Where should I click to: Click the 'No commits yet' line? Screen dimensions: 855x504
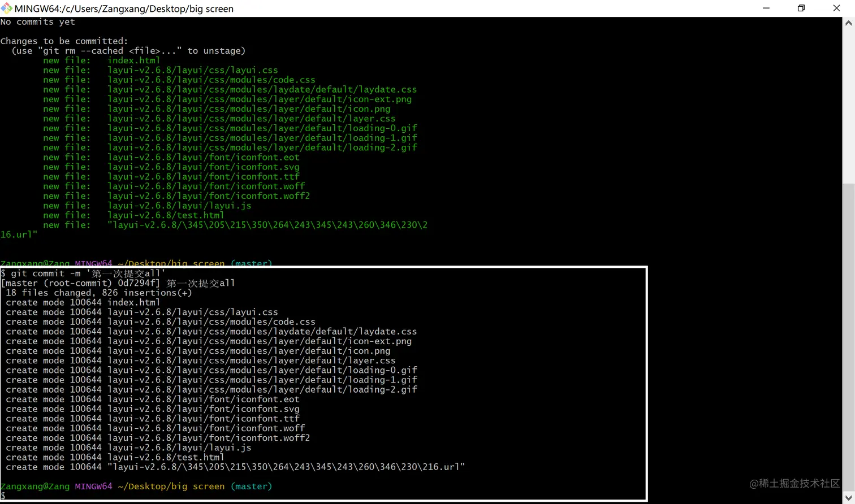click(37, 22)
